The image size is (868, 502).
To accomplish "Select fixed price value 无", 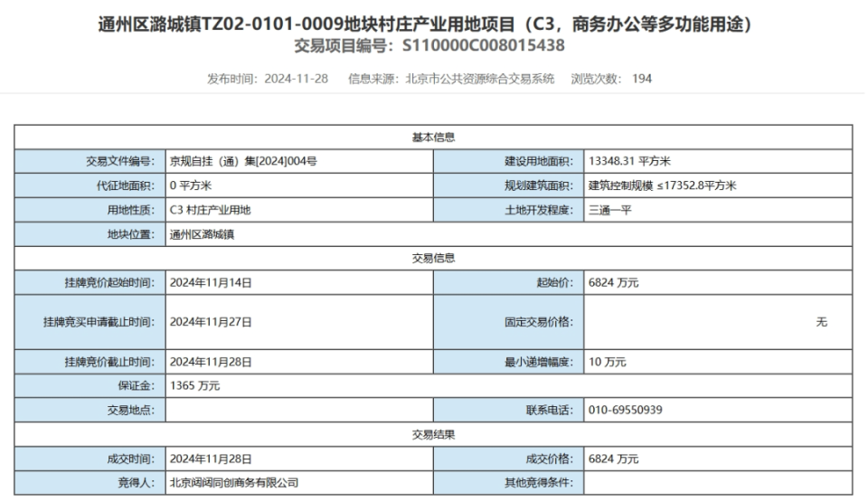I will [x=822, y=322].
